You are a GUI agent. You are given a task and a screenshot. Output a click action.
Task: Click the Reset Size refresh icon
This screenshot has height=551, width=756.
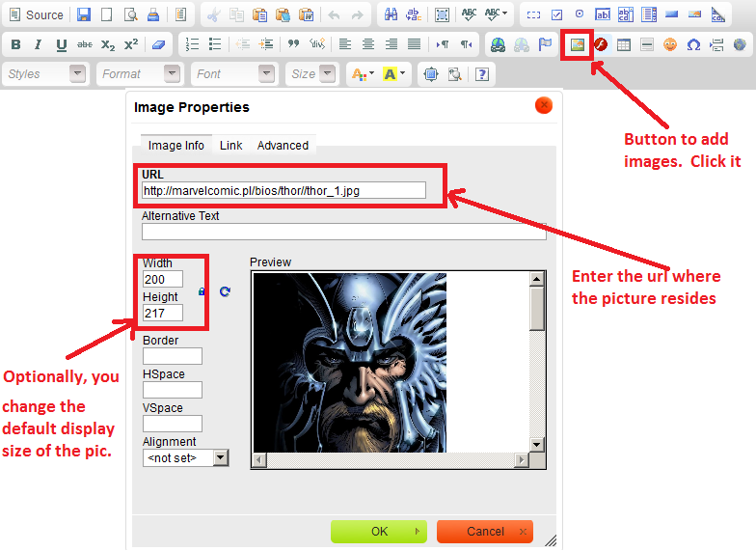coord(225,290)
